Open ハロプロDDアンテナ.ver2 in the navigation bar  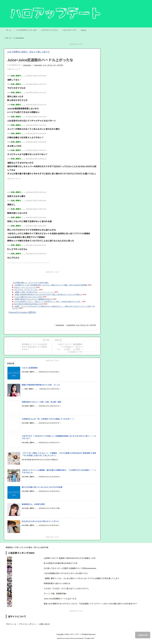(x=26, y=30)
